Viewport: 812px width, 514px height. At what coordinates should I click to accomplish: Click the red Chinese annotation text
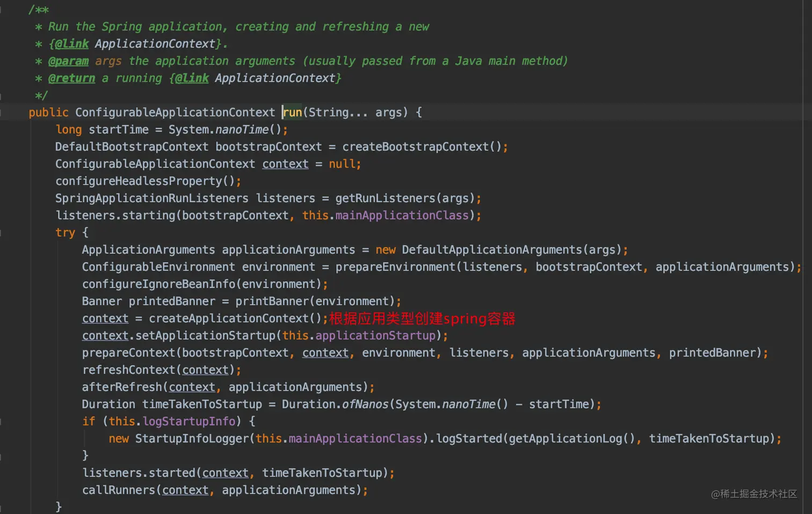point(422,318)
